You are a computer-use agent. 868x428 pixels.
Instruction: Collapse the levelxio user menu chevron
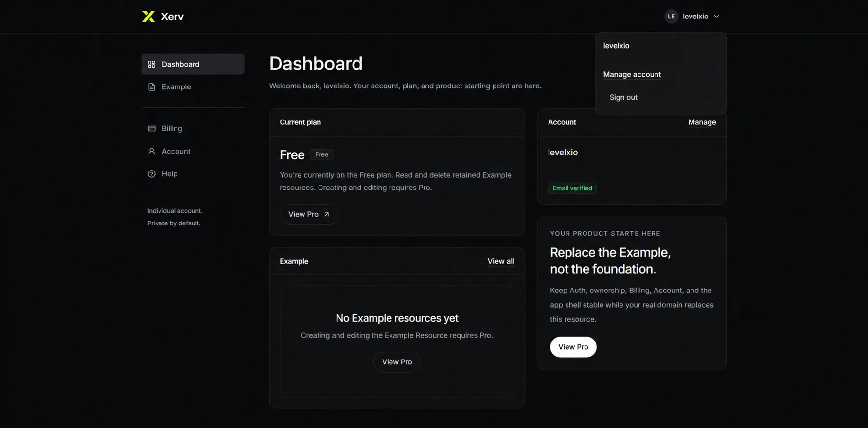716,17
